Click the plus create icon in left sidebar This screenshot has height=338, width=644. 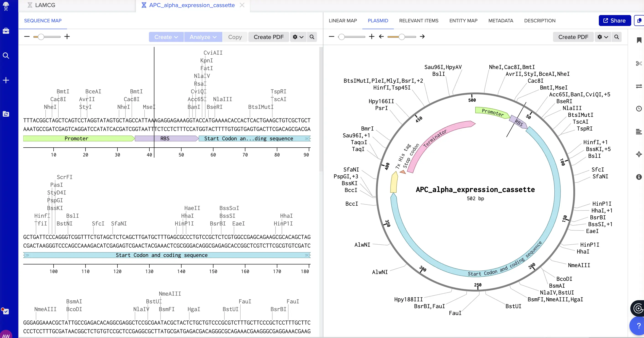click(x=6, y=80)
